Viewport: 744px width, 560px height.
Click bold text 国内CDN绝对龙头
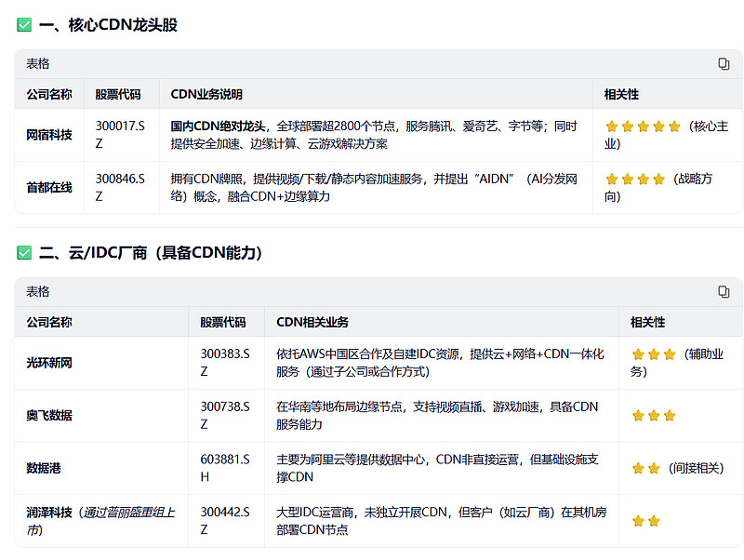(x=218, y=127)
